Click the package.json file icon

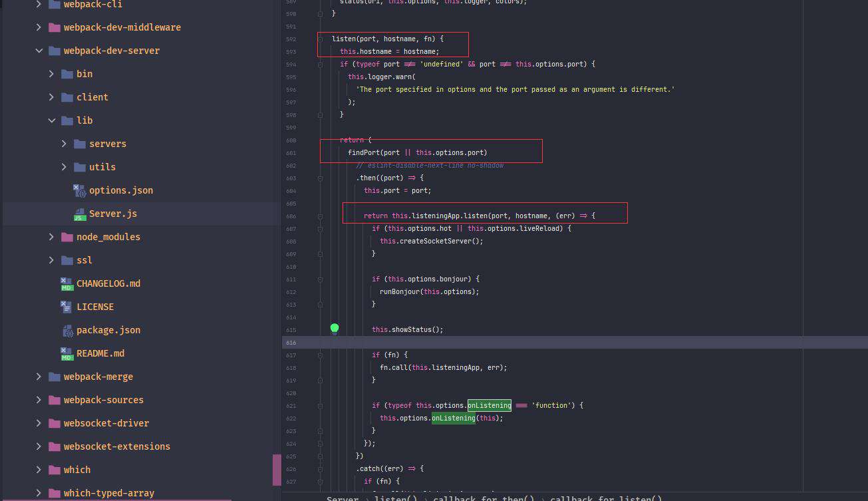tap(67, 330)
